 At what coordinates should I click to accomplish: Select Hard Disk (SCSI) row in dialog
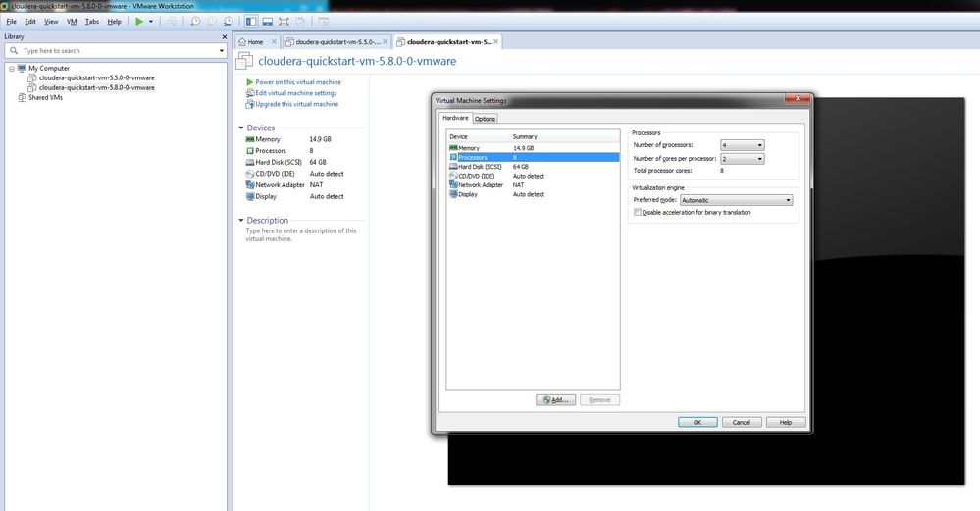click(533, 167)
